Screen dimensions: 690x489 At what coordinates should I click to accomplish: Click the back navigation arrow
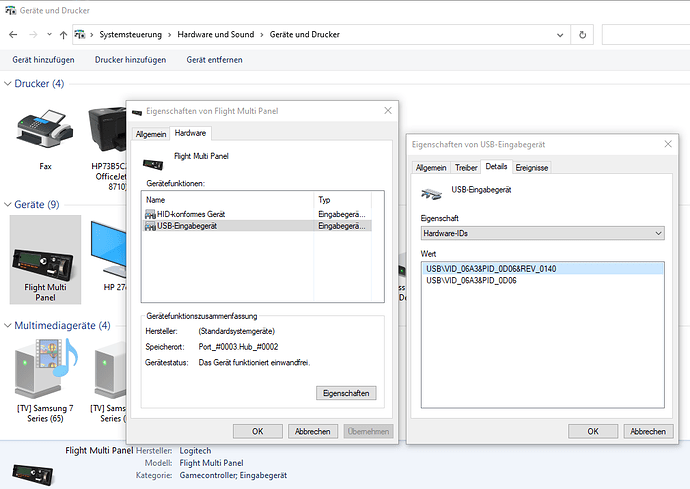[13, 35]
